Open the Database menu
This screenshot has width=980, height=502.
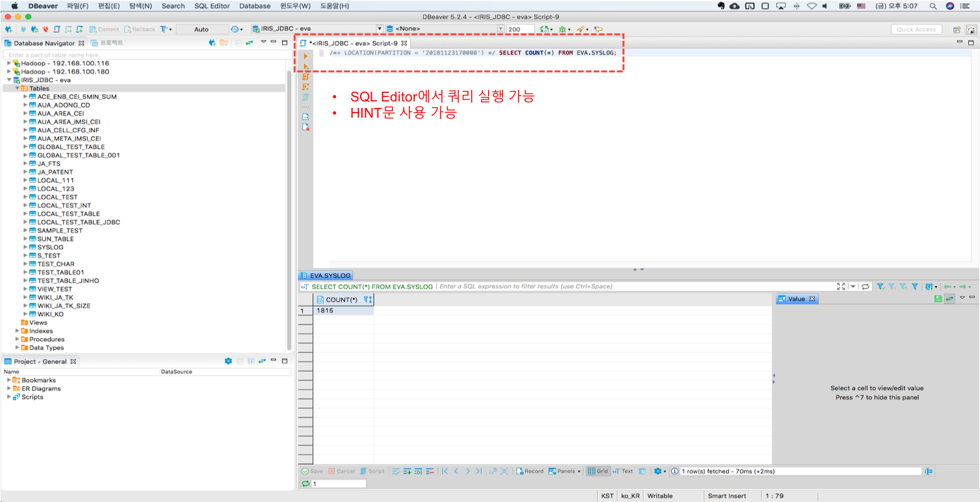tap(255, 6)
